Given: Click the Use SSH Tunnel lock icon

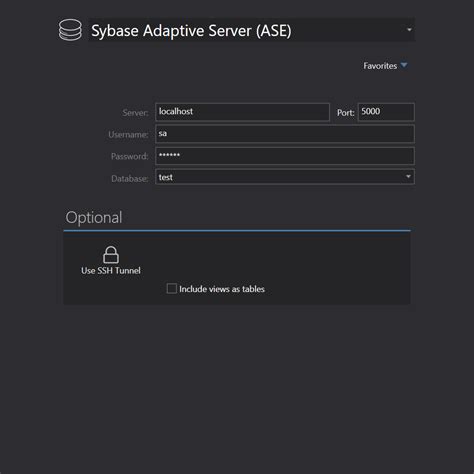Looking at the screenshot, I should coord(111,255).
